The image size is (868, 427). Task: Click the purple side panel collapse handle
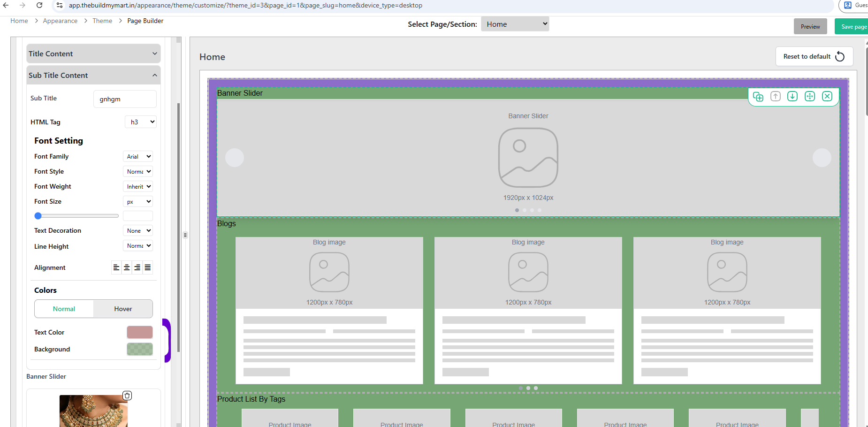point(167,341)
